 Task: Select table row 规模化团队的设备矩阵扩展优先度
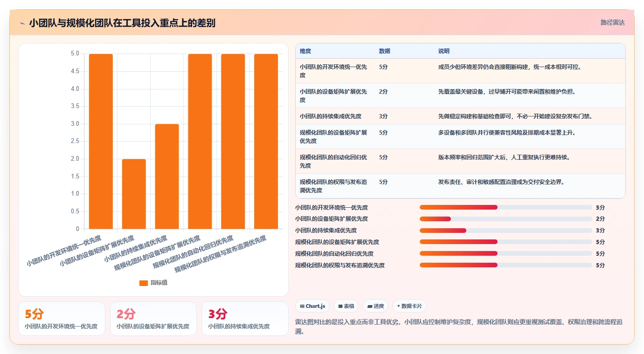click(x=460, y=136)
